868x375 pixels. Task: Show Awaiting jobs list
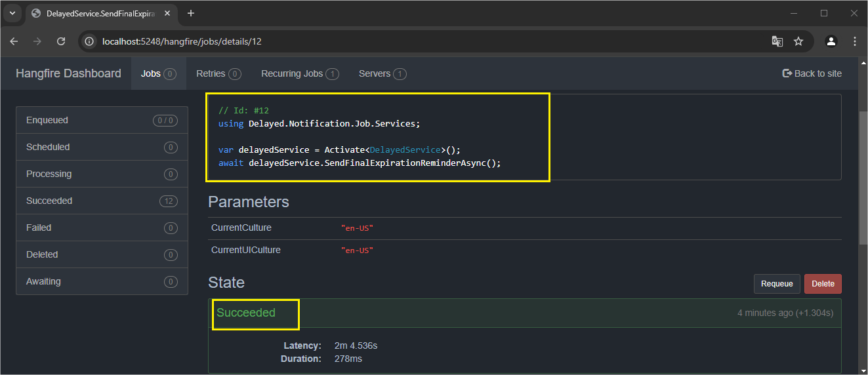coord(102,281)
